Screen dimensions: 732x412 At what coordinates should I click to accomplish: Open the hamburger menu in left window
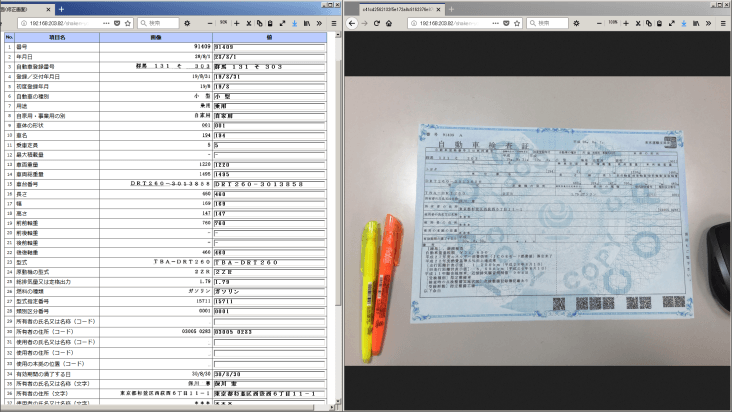[334, 23]
